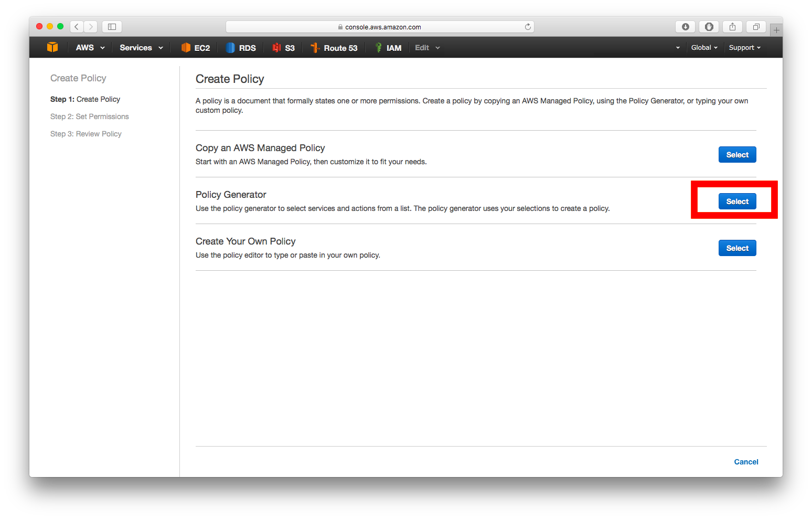Open the Global region dropdown
The image size is (812, 519).
click(704, 48)
